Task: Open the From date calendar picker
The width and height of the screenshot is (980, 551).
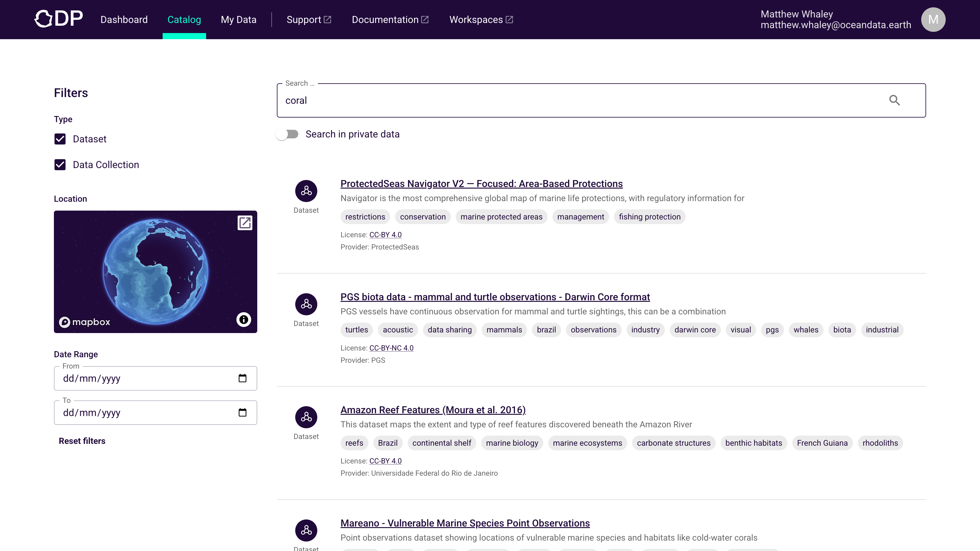Action: coord(243,378)
